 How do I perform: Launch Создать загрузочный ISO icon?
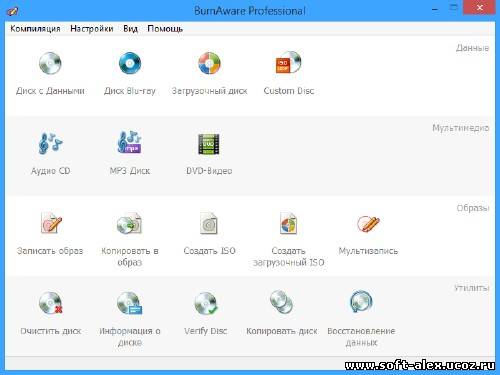click(288, 223)
